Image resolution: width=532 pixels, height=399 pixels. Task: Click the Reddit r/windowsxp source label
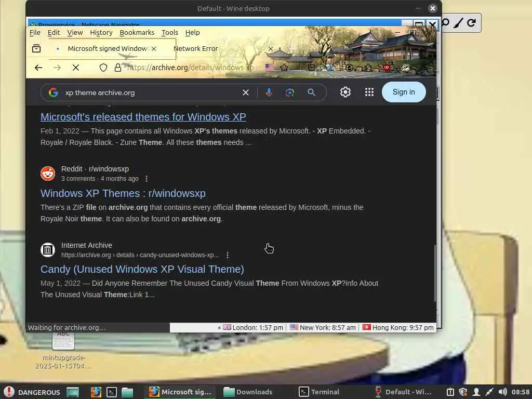click(95, 169)
